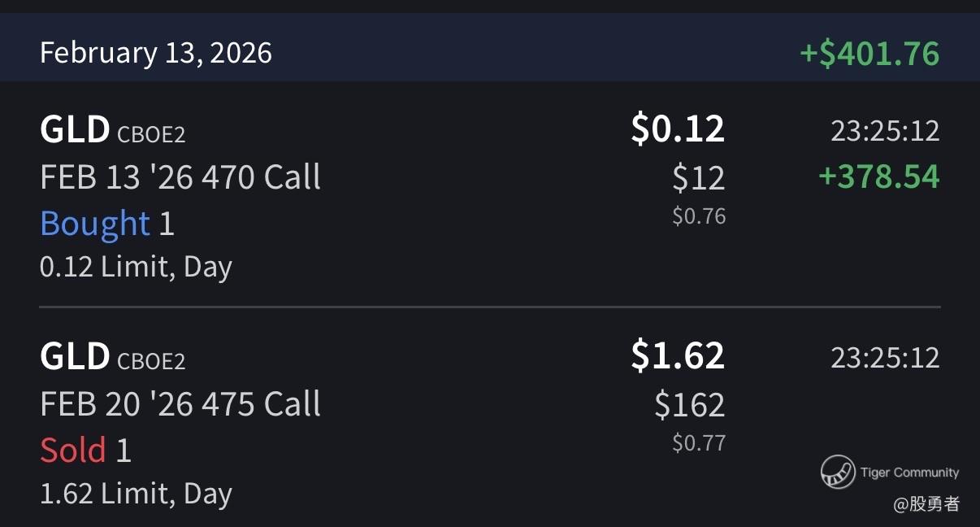Click the $162 trade amount
Image resolution: width=980 pixels, height=527 pixels.
690,405
